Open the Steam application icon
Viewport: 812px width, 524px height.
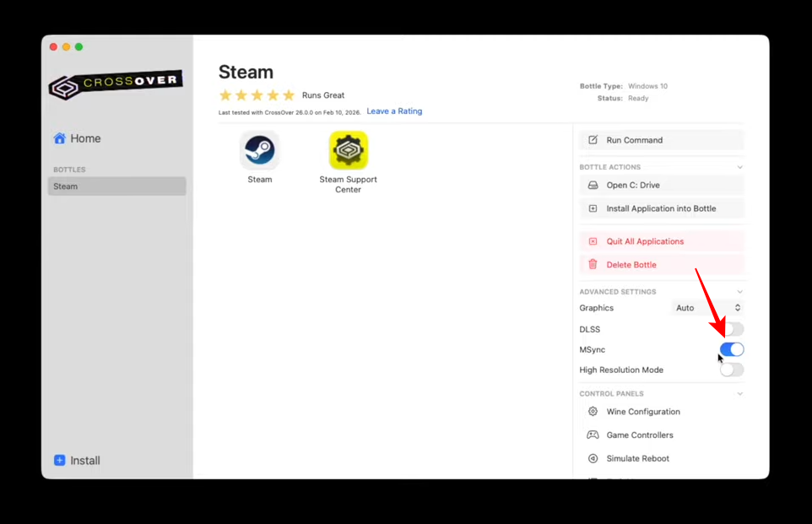click(259, 151)
